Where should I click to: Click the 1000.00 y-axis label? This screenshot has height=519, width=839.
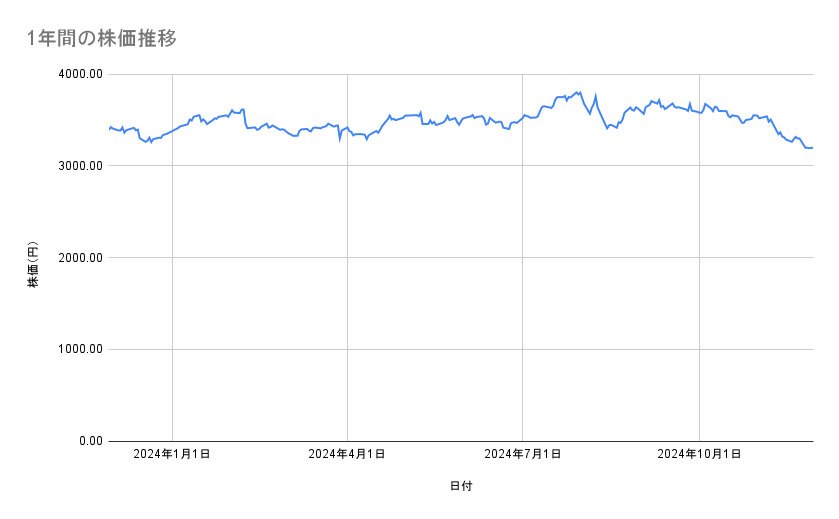pyautogui.click(x=78, y=349)
